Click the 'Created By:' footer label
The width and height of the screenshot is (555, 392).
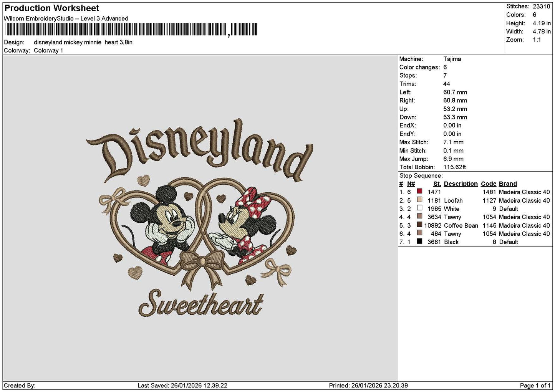point(20,385)
